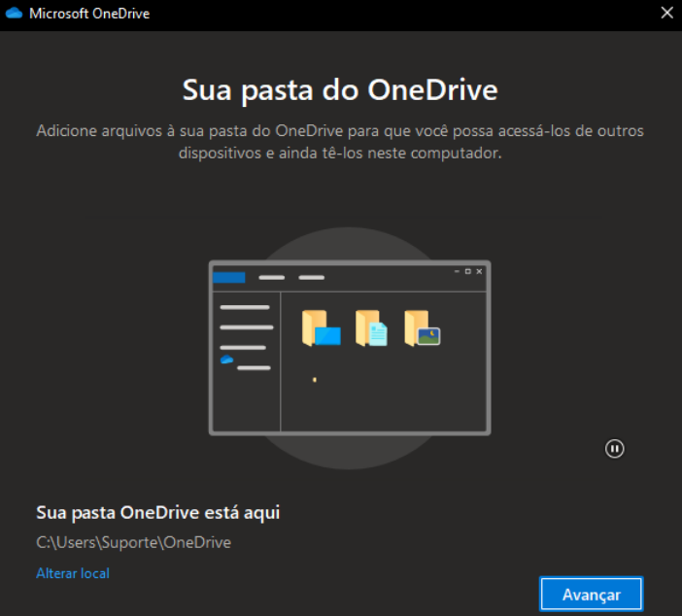Click the illustrated window's tiny maximize square
Image resolution: width=682 pixels, height=616 pixels.
[x=468, y=271]
